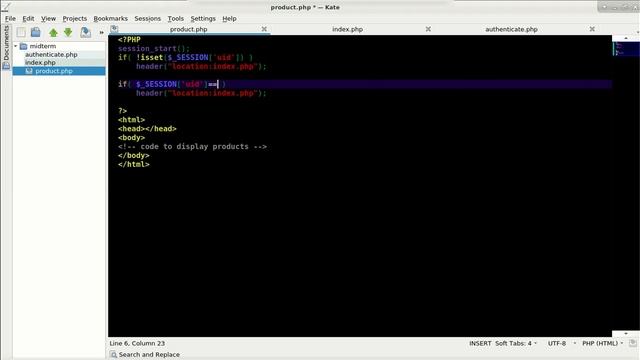
Task: Open the View menu
Action: pos(48,18)
